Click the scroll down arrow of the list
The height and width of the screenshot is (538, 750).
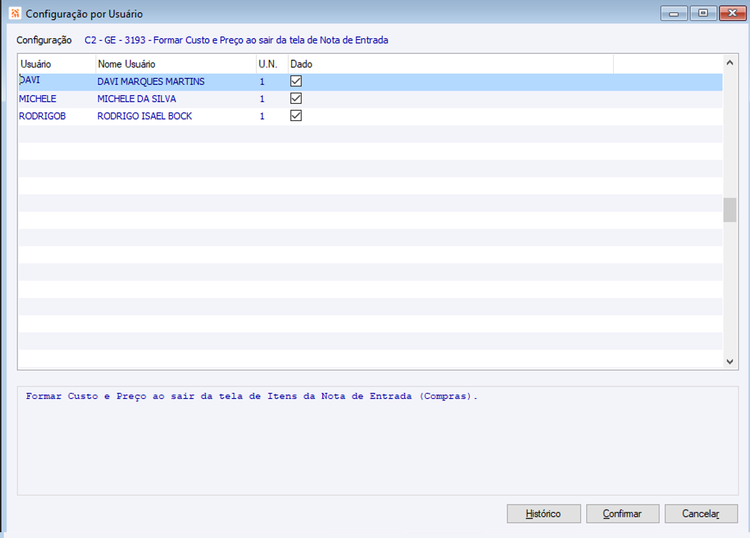[729, 362]
